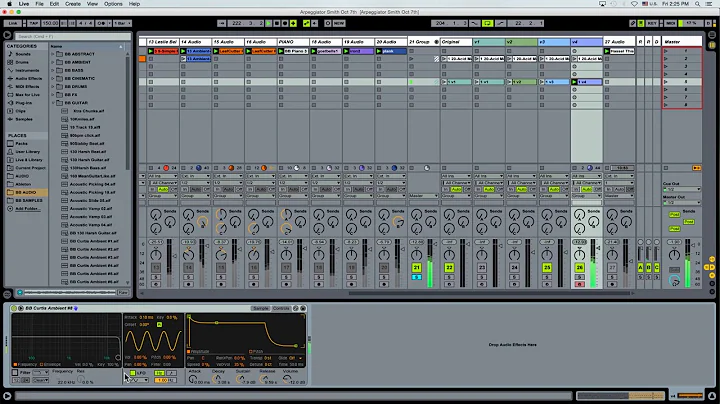
Task: Click the transport record button
Action: click(x=285, y=23)
